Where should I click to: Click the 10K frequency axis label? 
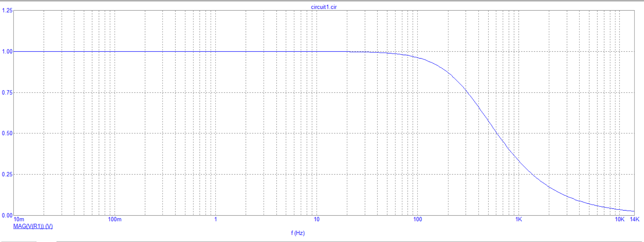click(619, 219)
